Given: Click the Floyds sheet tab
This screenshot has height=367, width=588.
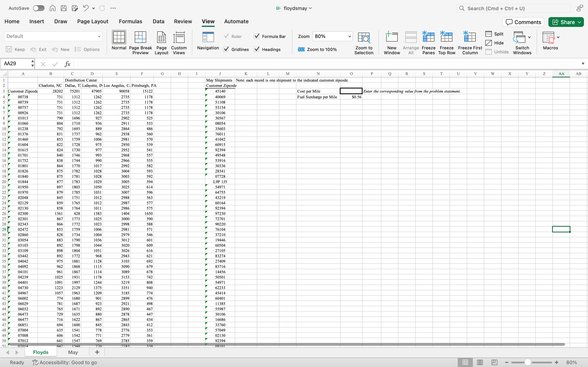Looking at the screenshot, I should pos(41,352).
